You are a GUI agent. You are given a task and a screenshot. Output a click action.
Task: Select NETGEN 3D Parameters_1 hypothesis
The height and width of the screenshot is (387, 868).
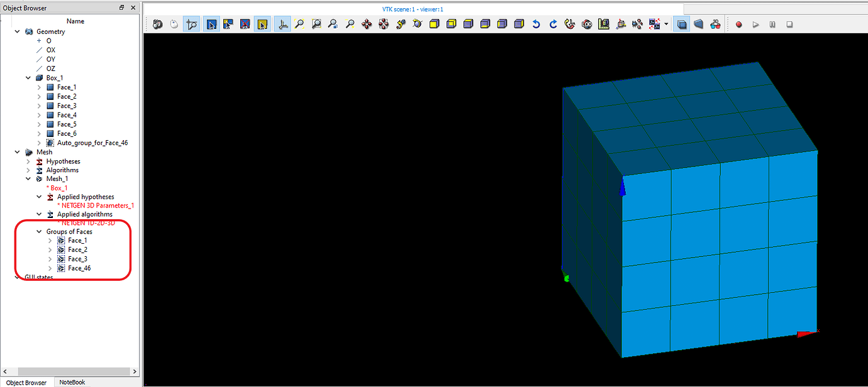96,205
